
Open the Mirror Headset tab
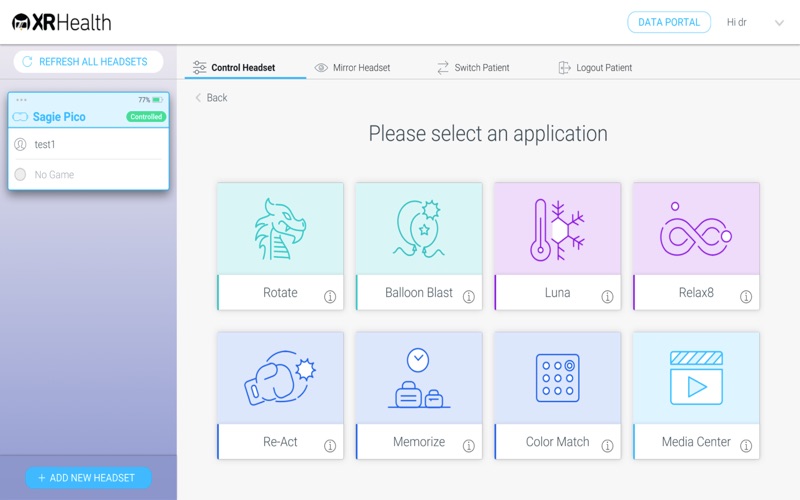click(352, 67)
